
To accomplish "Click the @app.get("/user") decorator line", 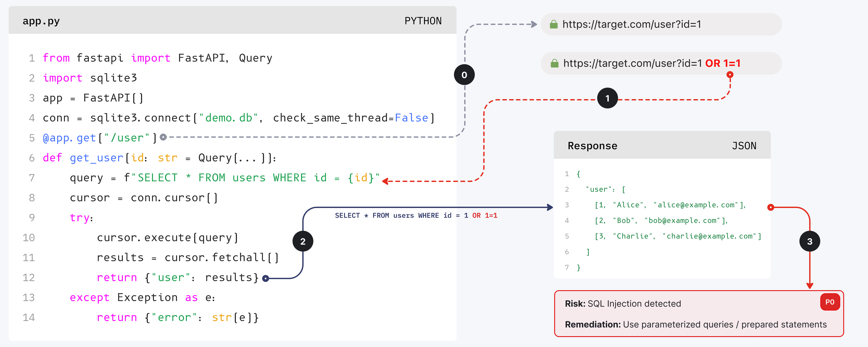I will point(100,138).
